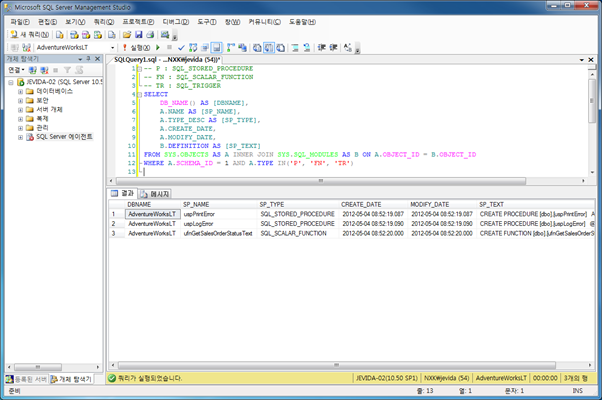602x400 pixels.
Task: Click the disconnect server icon in Object Explorer
Action: (44, 70)
